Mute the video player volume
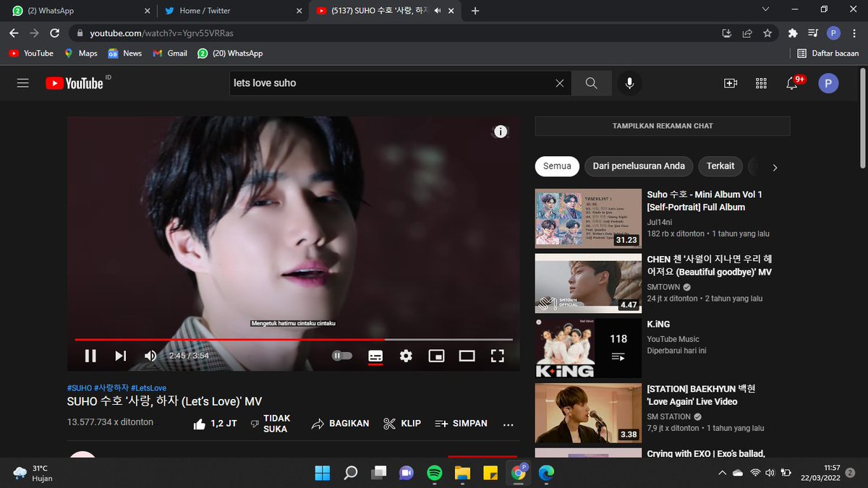Image resolution: width=868 pixels, height=488 pixels. [x=150, y=356]
